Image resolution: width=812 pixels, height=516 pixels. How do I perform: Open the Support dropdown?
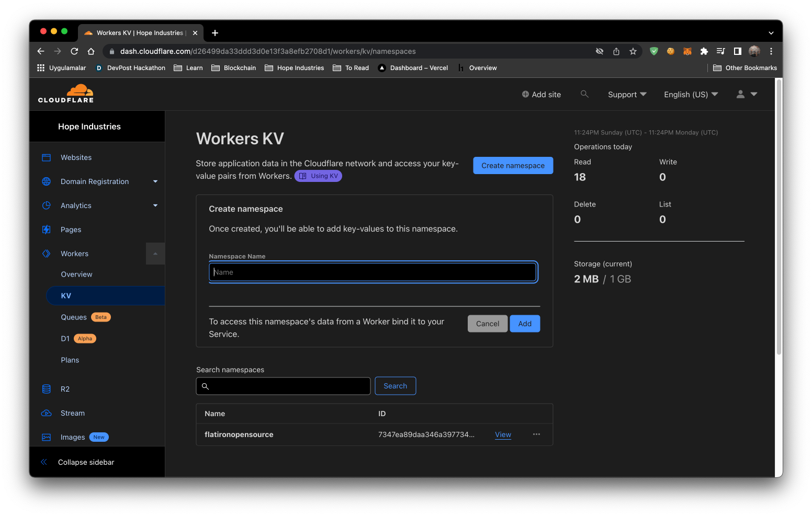(626, 94)
